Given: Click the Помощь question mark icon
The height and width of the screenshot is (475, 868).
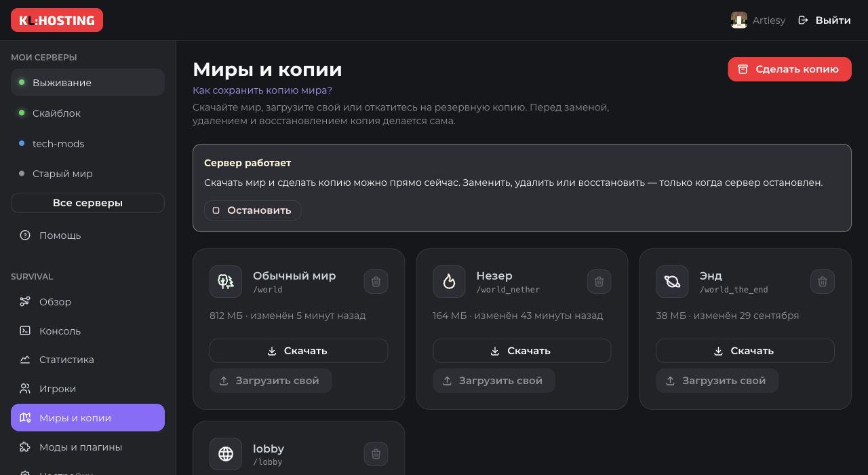Looking at the screenshot, I should click(x=25, y=235).
